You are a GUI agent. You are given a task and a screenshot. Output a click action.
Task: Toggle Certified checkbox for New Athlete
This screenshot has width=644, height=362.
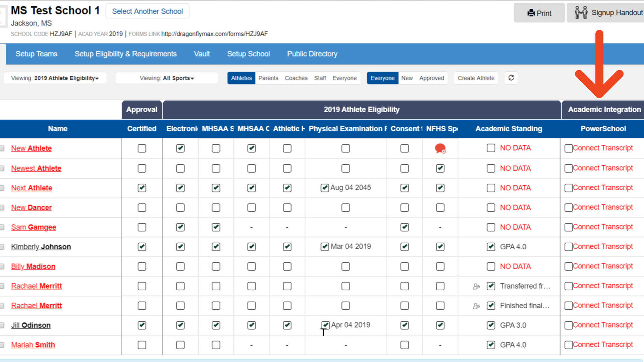tap(142, 148)
